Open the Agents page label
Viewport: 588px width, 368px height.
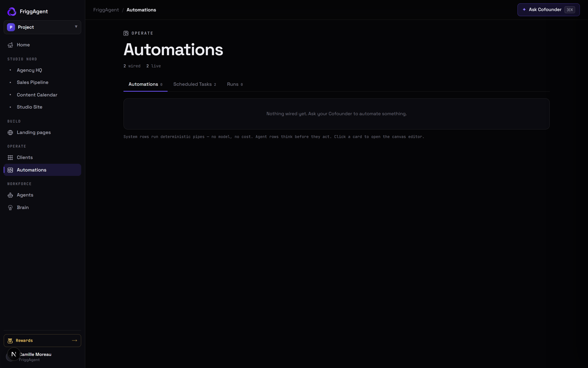25,195
